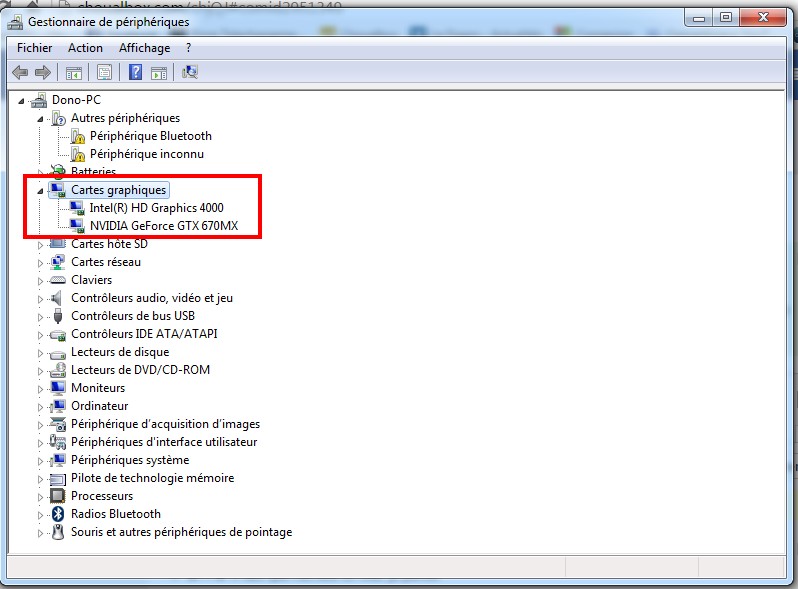This screenshot has width=798, height=589.
Task: Open the Action menu
Action: (85, 48)
